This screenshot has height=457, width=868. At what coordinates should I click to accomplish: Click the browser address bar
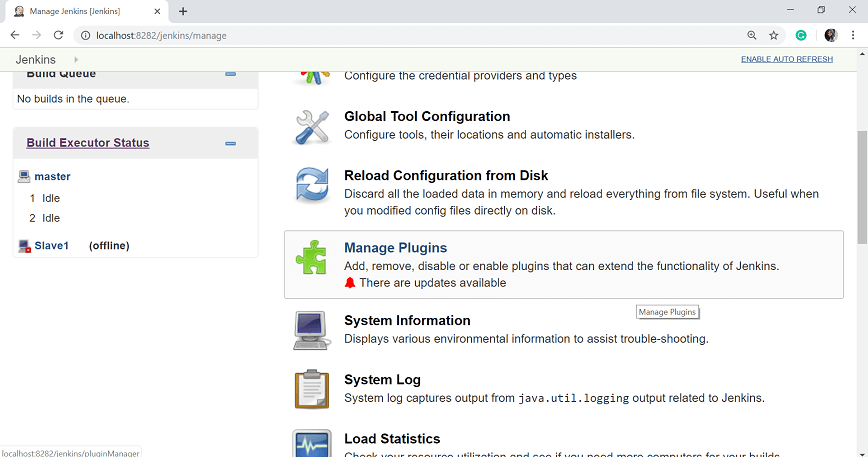pos(400,35)
